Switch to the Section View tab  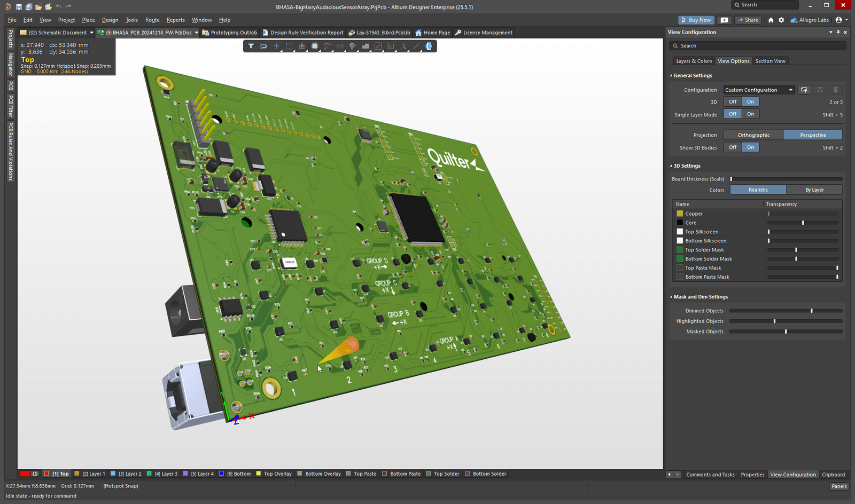coord(771,60)
